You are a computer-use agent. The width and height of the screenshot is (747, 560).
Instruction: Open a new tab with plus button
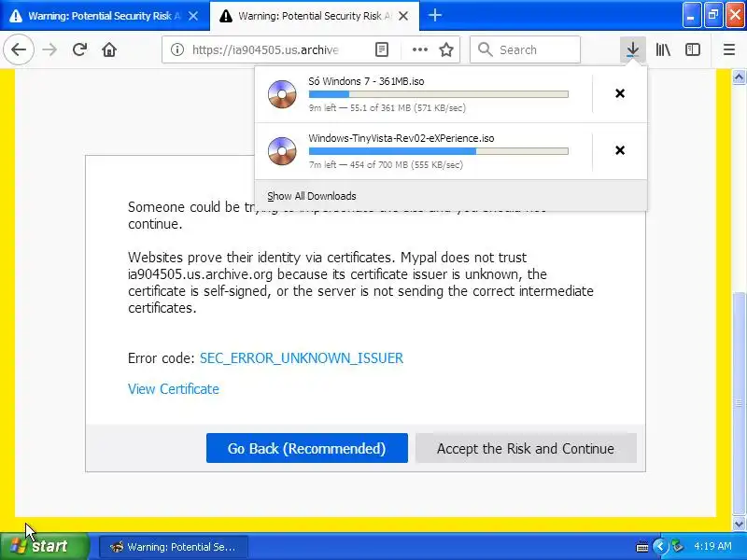[434, 16]
